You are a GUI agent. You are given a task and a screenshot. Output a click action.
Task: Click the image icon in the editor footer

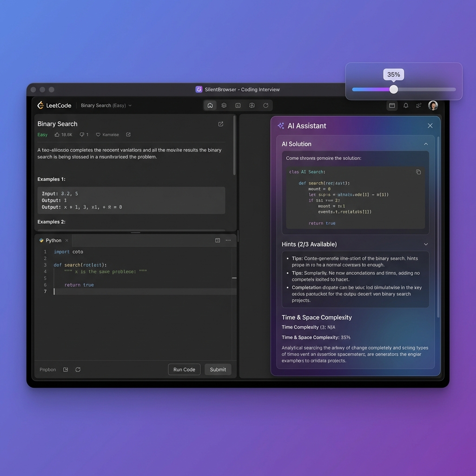click(x=66, y=370)
